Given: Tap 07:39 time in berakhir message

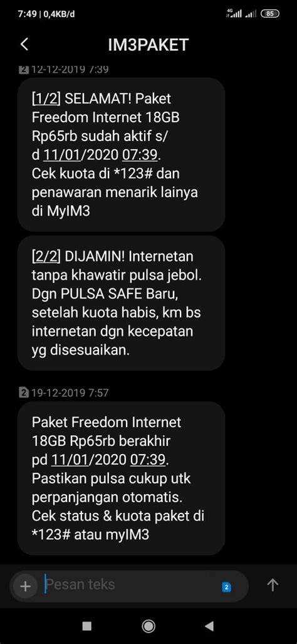Looking at the screenshot, I should 148,460.
